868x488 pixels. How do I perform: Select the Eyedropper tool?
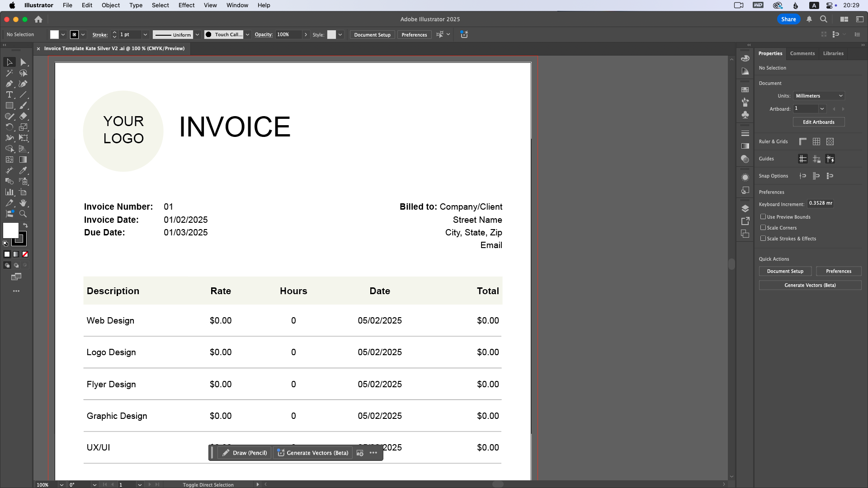(x=24, y=170)
